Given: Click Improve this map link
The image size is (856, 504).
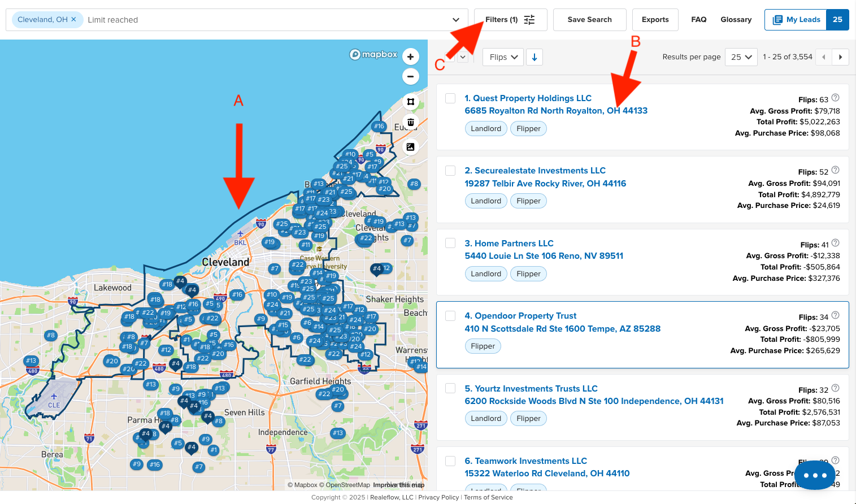Looking at the screenshot, I should click(398, 485).
